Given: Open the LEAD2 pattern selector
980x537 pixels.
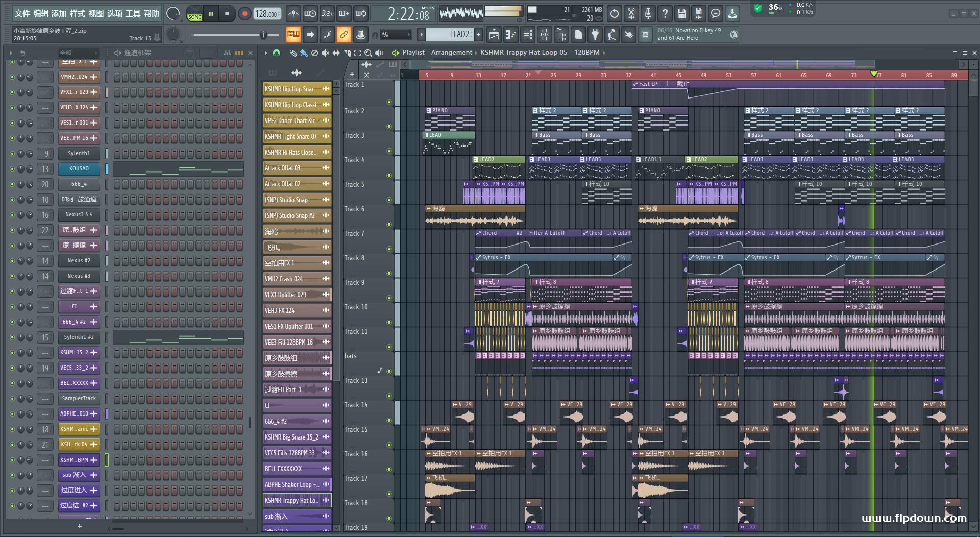Looking at the screenshot, I should [x=450, y=35].
